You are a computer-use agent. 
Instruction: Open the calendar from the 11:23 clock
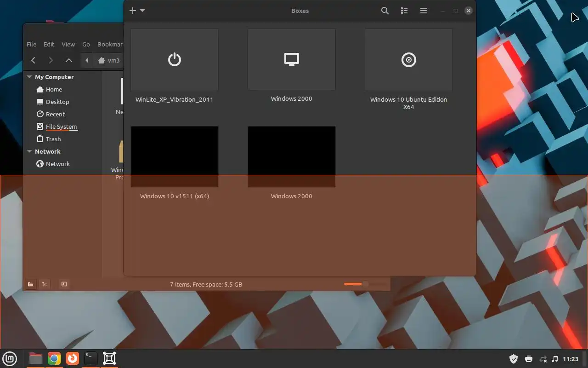571,359
